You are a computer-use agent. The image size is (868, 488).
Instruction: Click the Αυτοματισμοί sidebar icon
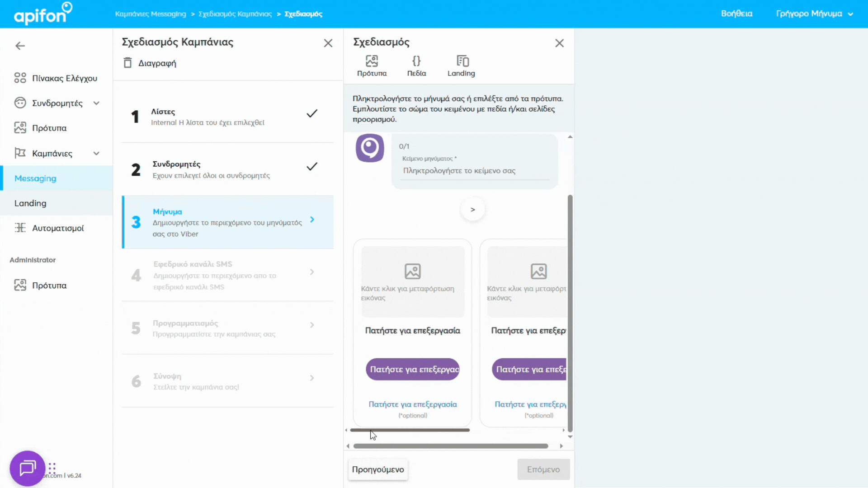point(20,228)
